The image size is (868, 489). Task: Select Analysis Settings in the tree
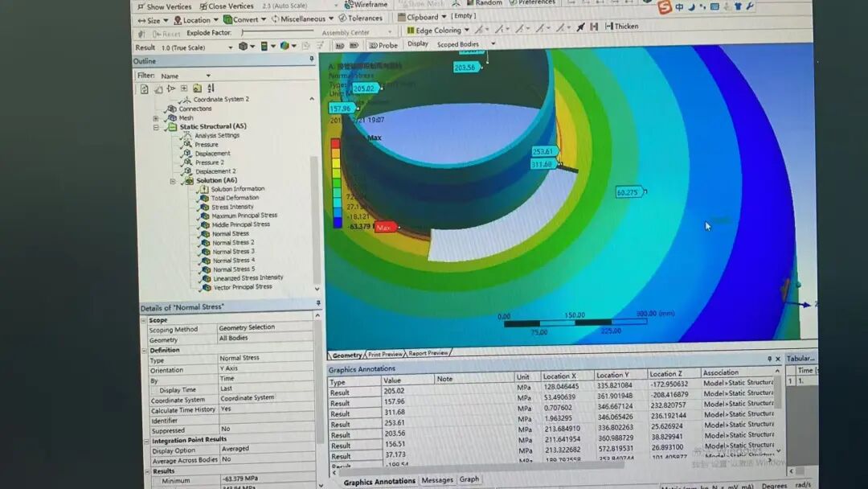[x=217, y=135]
